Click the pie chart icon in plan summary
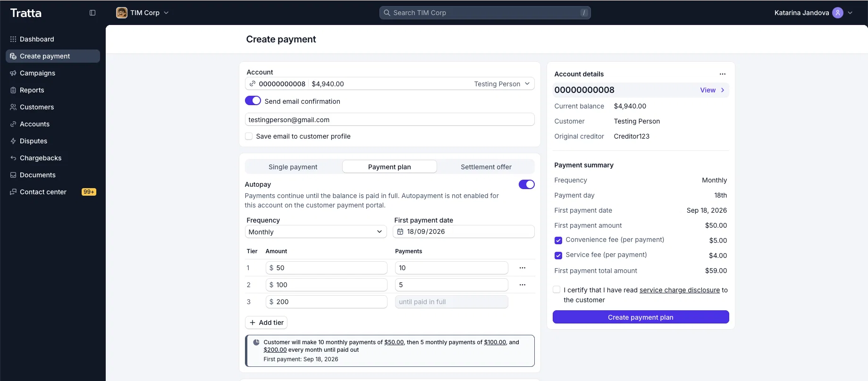 pyautogui.click(x=256, y=342)
